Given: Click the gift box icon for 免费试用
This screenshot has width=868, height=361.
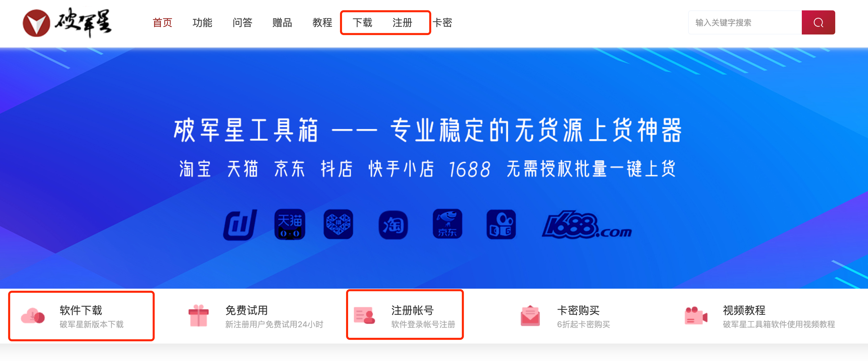Looking at the screenshot, I should tap(199, 315).
